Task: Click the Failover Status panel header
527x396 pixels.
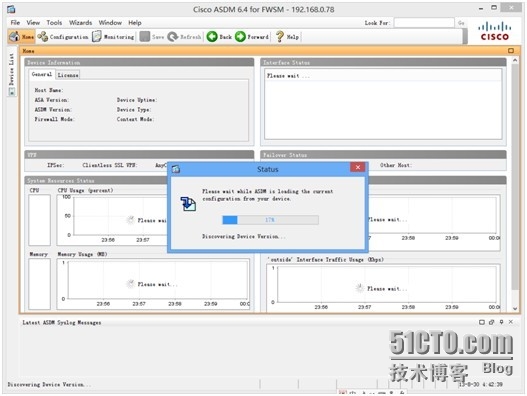Action: coord(383,155)
